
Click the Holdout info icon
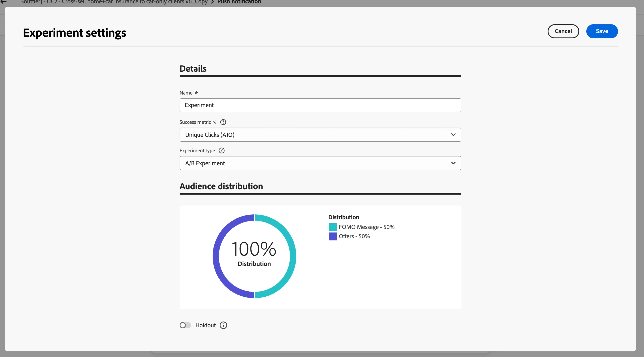tap(223, 325)
